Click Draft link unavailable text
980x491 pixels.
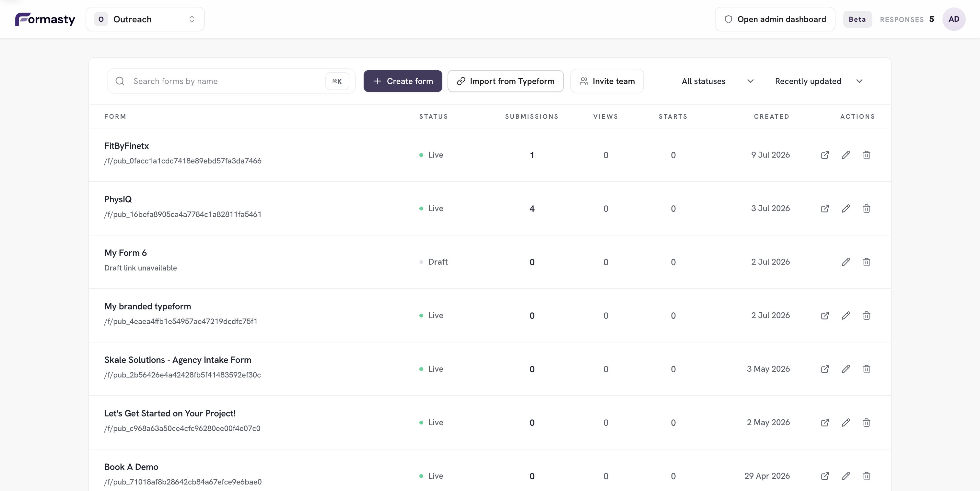(x=141, y=268)
